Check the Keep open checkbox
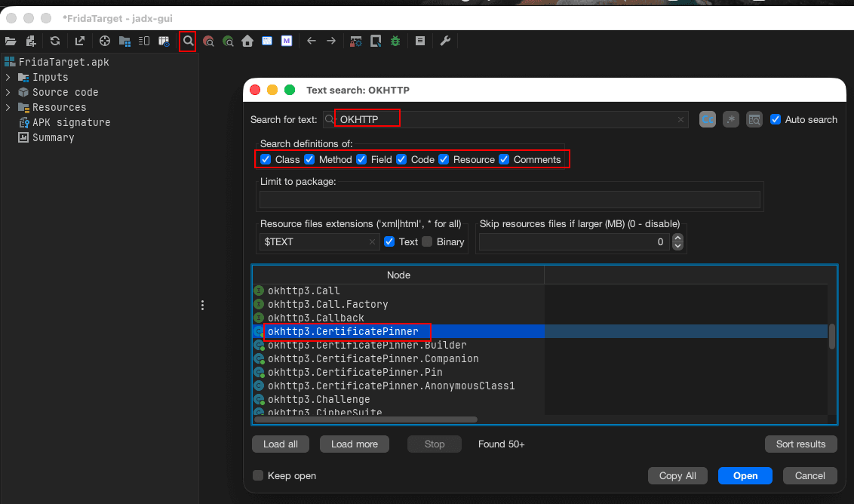 click(258, 475)
